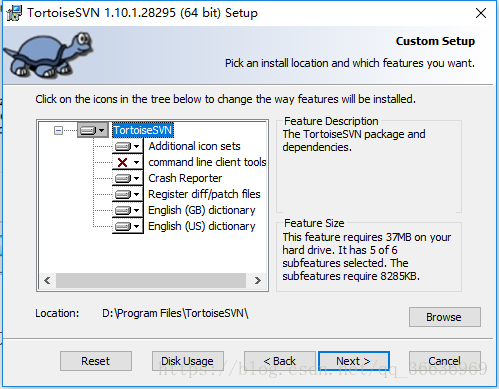Click the Additional icon sets drive icon
Screen dimensions: 499x389
[127, 146]
